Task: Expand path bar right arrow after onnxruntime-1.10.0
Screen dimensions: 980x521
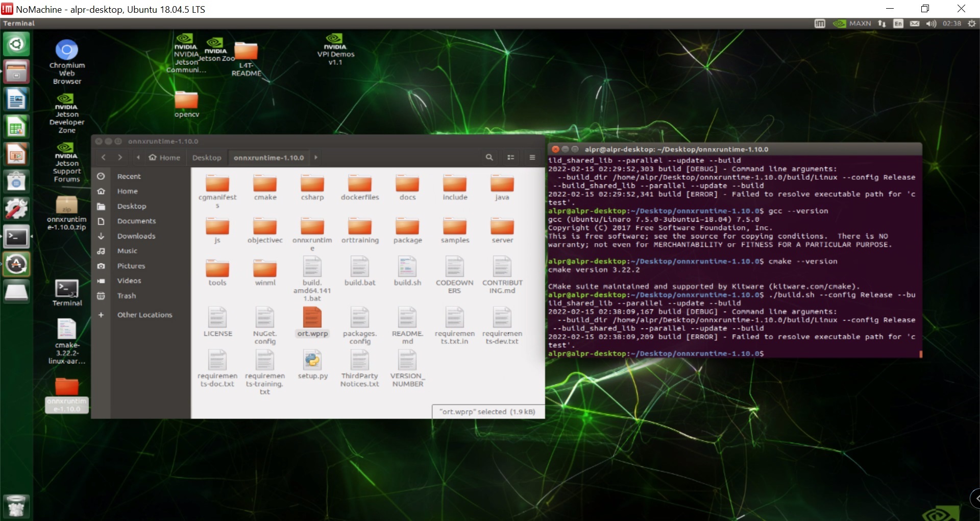Action: (316, 157)
